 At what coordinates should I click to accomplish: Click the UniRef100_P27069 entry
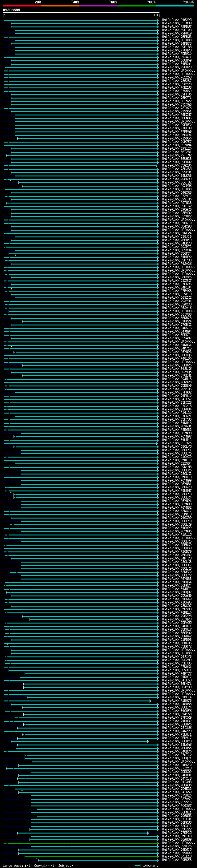(x=177, y=799)
